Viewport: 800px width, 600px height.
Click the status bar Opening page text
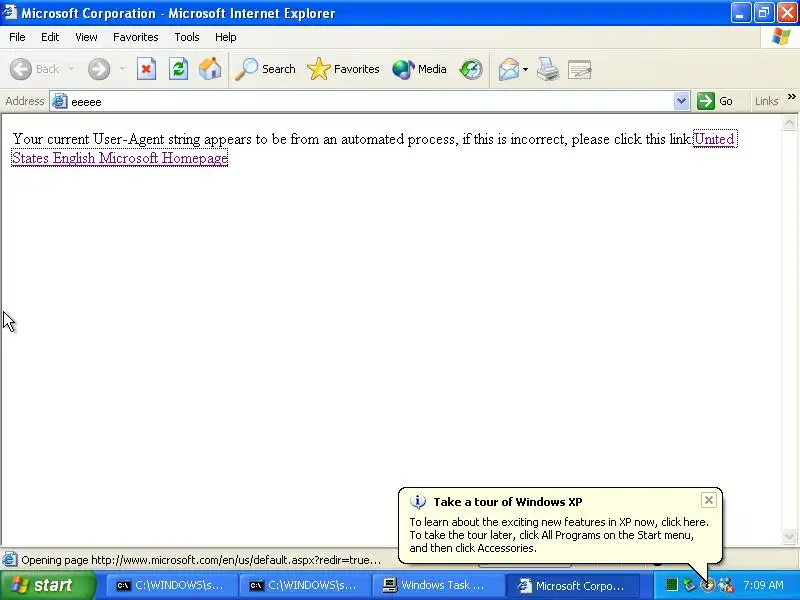(x=201, y=560)
